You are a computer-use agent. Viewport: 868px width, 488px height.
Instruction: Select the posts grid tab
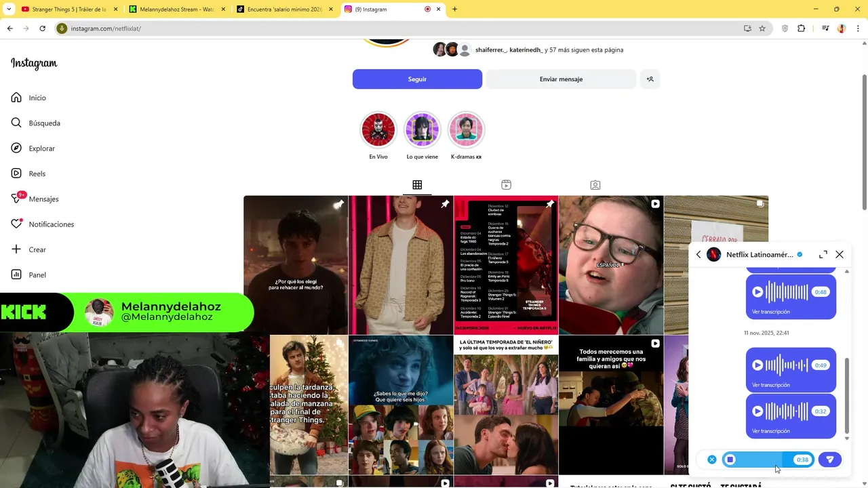pos(417,185)
